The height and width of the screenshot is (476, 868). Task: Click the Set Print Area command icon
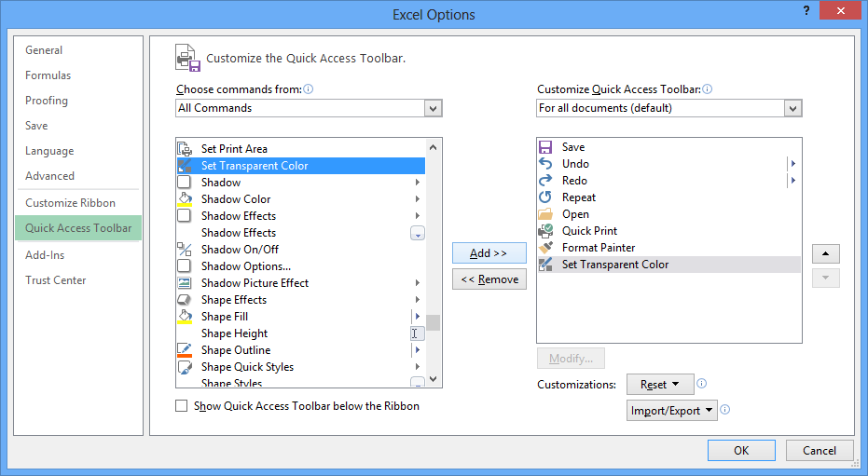(185, 149)
